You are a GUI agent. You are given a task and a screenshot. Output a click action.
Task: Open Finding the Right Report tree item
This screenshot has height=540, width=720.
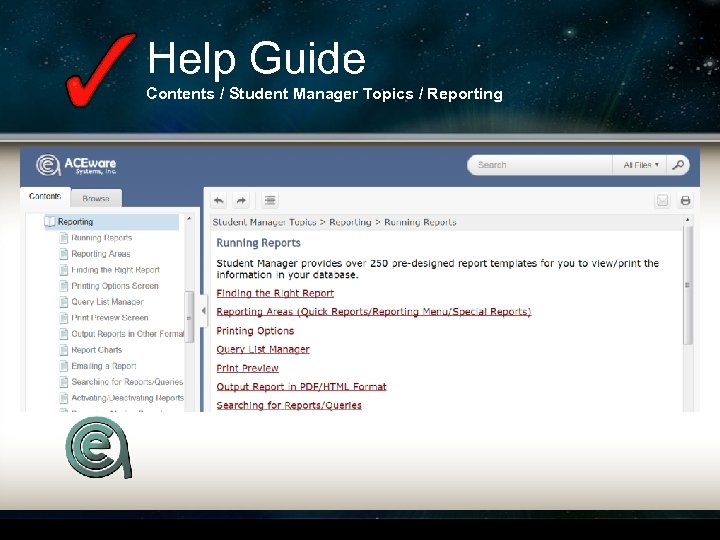[116, 270]
